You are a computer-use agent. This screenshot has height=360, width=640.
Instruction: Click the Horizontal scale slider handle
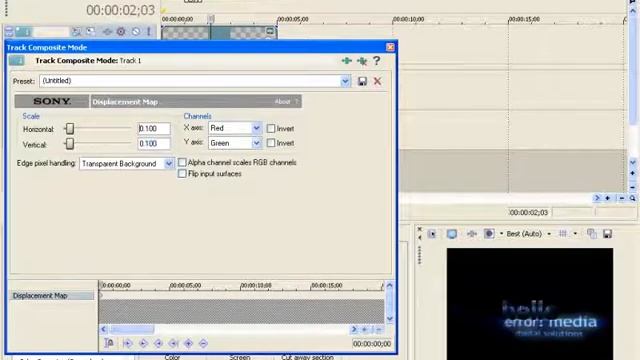click(x=70, y=129)
